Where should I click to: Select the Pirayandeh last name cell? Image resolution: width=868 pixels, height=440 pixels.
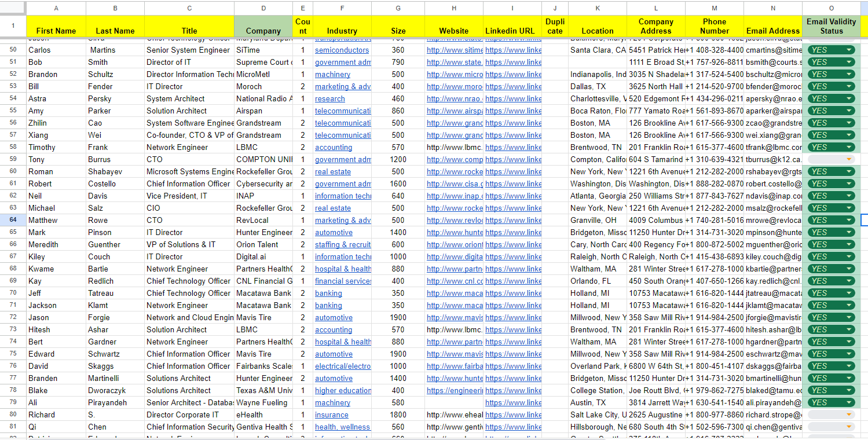(115, 402)
